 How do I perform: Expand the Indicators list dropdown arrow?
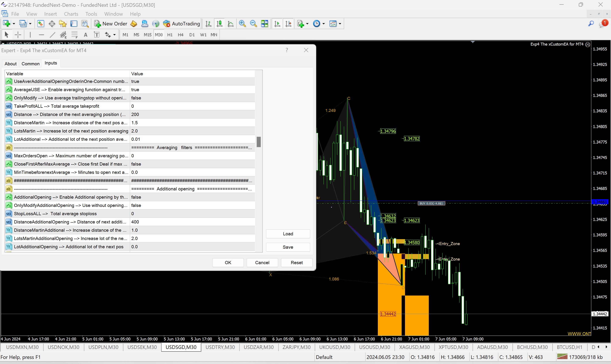click(x=307, y=24)
